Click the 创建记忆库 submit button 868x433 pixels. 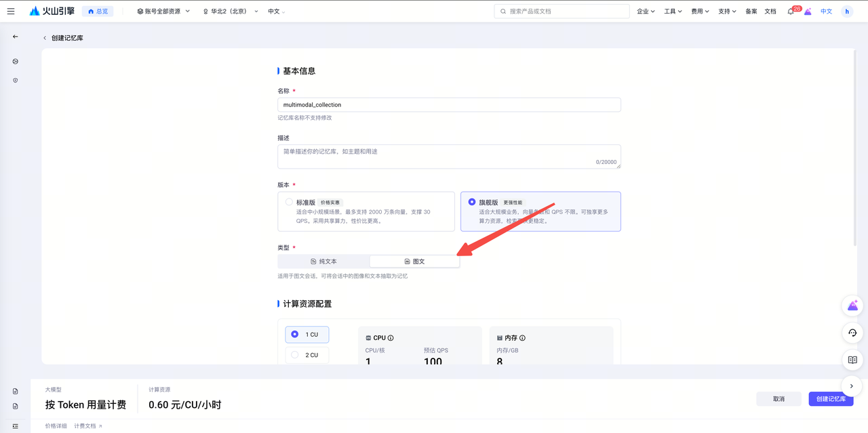[x=830, y=399]
